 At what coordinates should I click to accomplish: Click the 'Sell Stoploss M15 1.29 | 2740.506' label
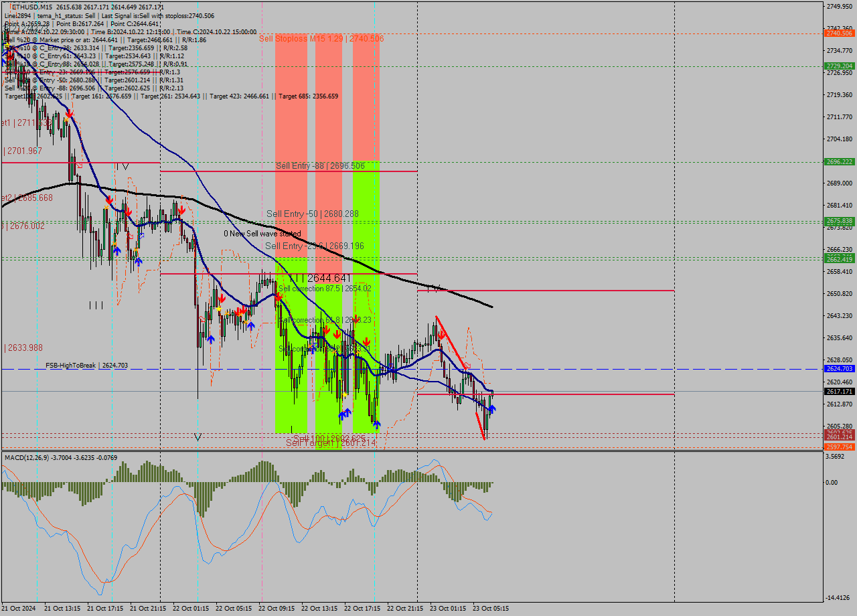click(321, 39)
